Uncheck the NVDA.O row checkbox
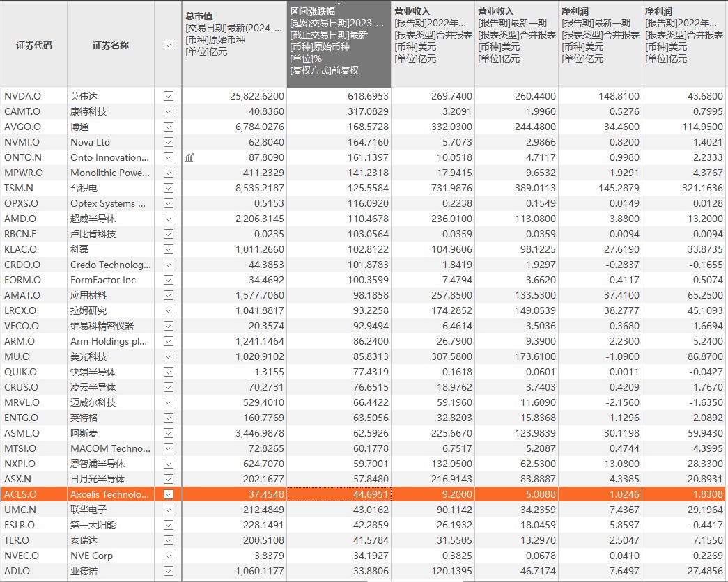The width and height of the screenshot is (728, 582). [168, 96]
